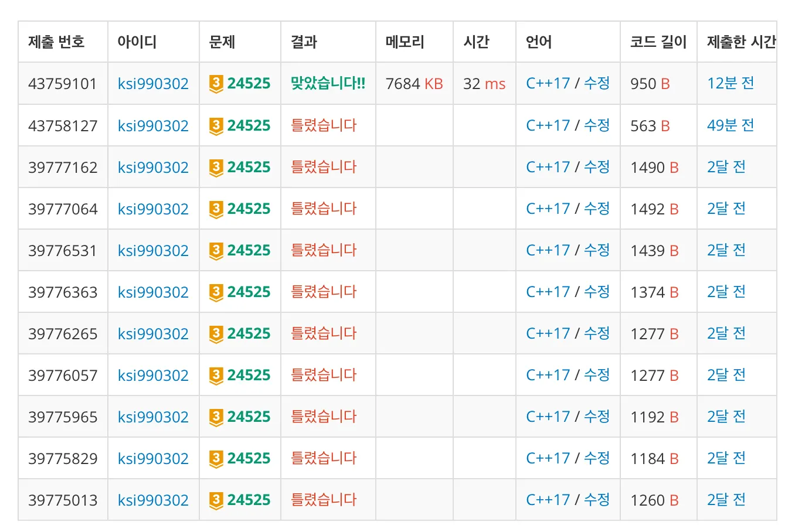
Task: Click the 코드 길이 column header
Action: tap(658, 42)
